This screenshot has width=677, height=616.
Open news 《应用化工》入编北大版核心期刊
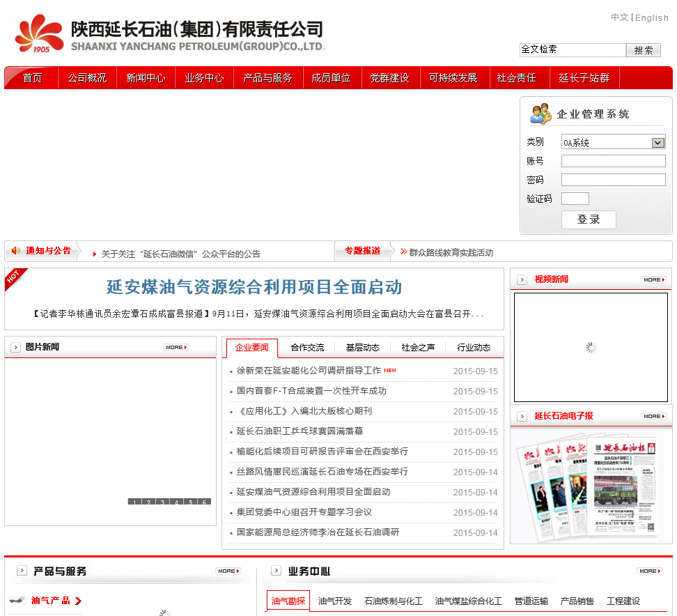pyautogui.click(x=304, y=411)
